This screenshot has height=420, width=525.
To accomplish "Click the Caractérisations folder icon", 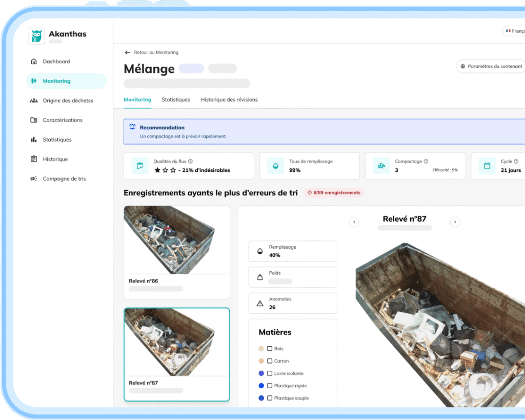I will point(34,120).
